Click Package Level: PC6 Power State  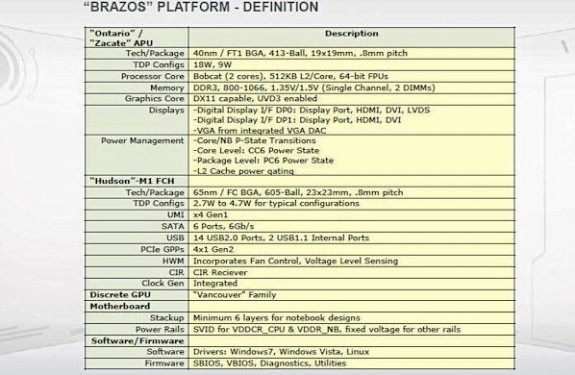click(x=263, y=161)
